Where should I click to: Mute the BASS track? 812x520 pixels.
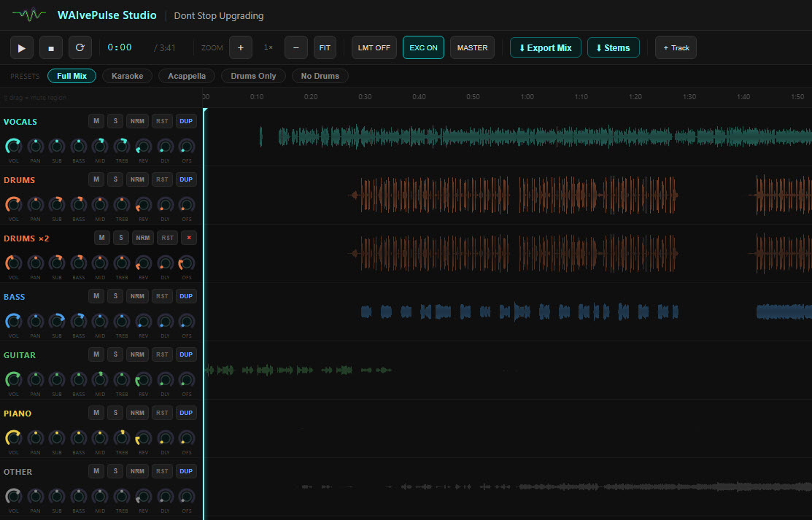point(96,296)
